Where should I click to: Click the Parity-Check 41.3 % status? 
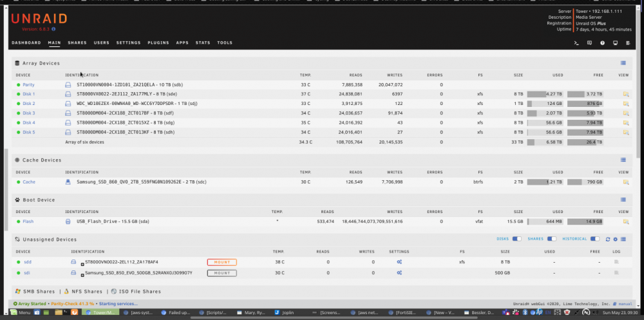coord(72,304)
